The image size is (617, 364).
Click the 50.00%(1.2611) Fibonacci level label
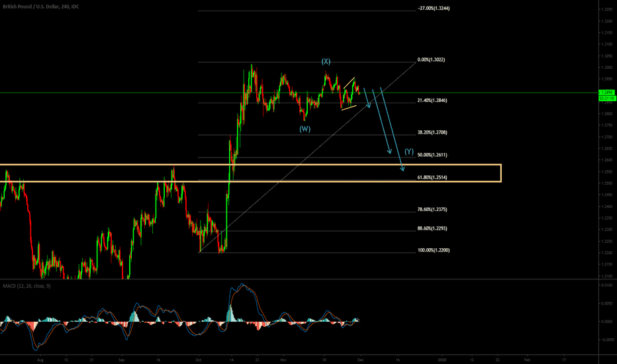[x=435, y=154]
